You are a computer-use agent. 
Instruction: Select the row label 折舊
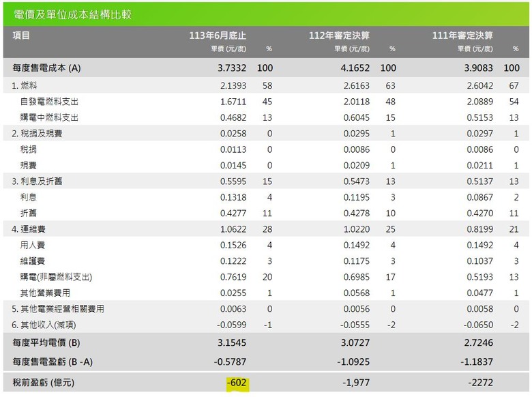[28, 213]
